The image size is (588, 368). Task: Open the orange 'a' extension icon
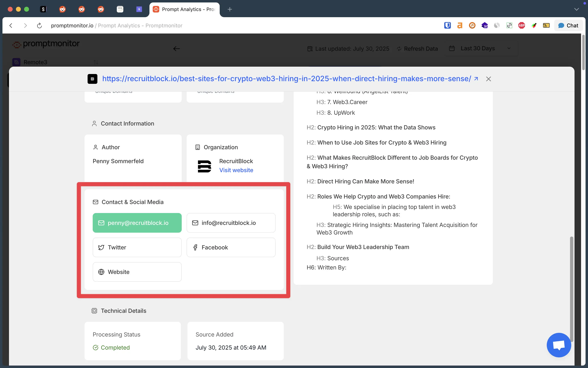(x=460, y=25)
